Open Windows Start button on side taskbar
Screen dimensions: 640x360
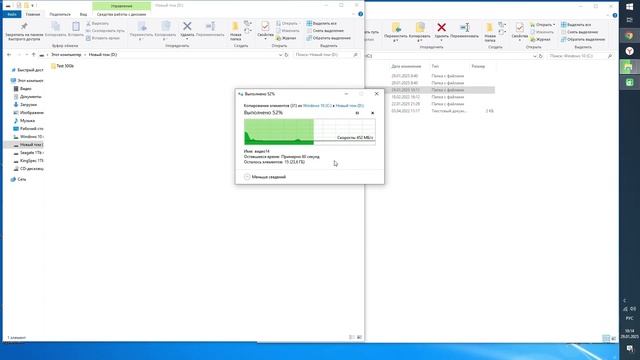(x=629, y=7)
